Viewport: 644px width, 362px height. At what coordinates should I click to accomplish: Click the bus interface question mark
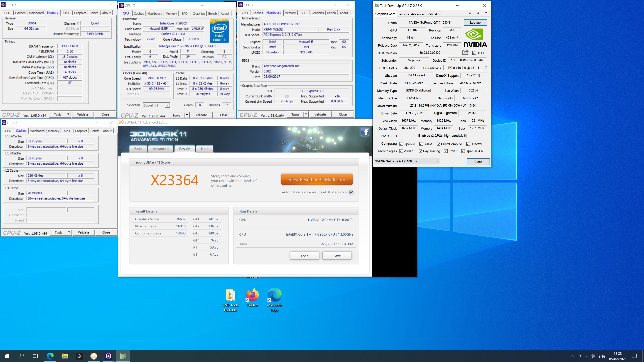point(486,68)
